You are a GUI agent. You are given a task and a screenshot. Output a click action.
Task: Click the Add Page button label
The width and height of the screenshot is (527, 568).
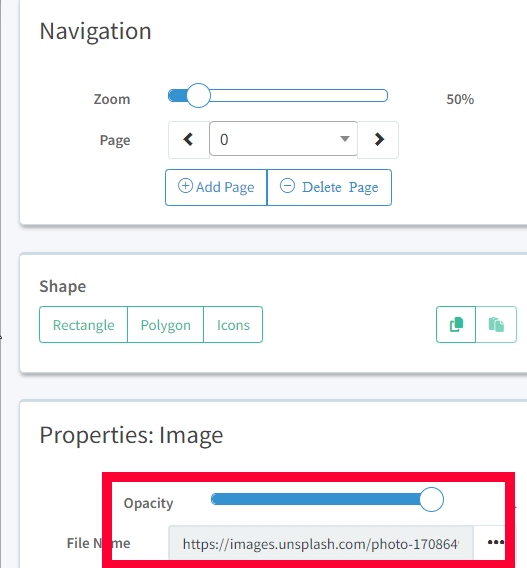225,187
